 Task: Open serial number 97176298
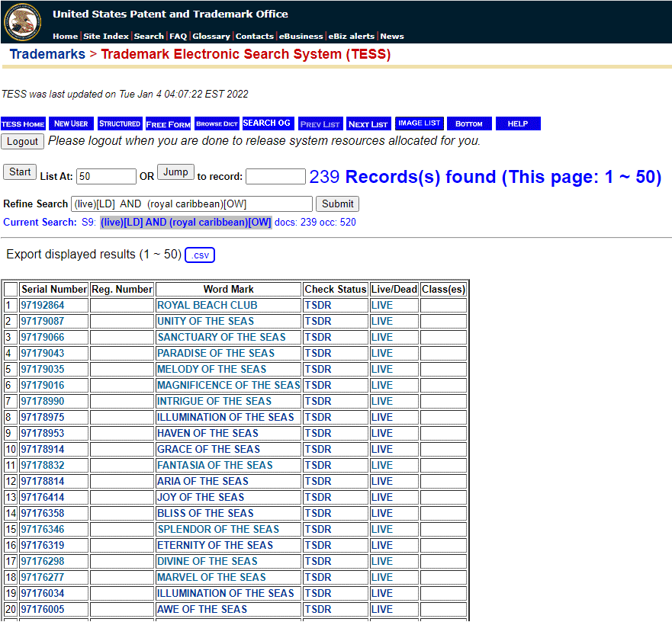[x=43, y=561]
